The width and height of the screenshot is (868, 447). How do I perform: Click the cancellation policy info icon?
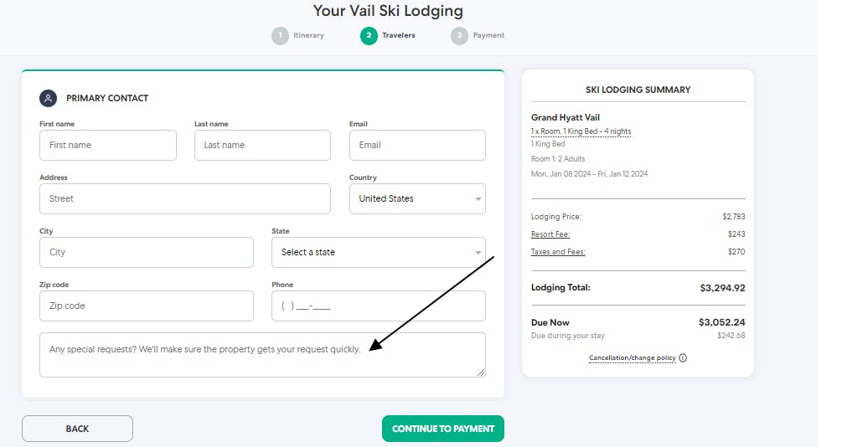coord(683,358)
